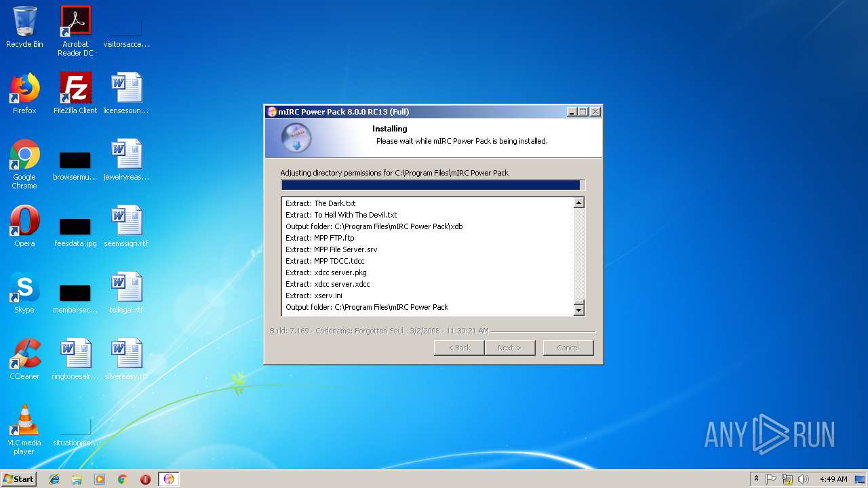Image resolution: width=868 pixels, height=488 pixels.
Task: Click the disabled Back button
Action: point(459,348)
